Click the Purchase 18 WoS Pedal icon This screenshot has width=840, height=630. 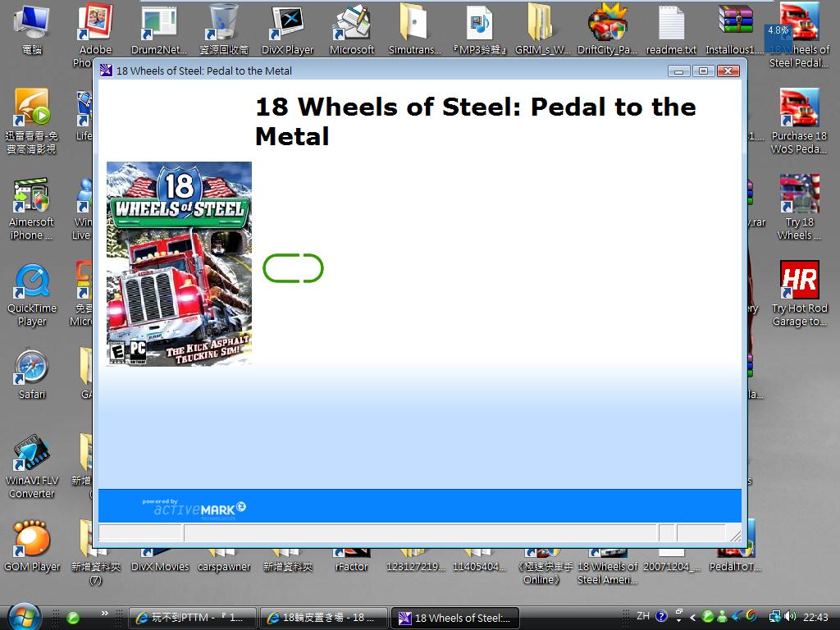pyautogui.click(x=799, y=112)
